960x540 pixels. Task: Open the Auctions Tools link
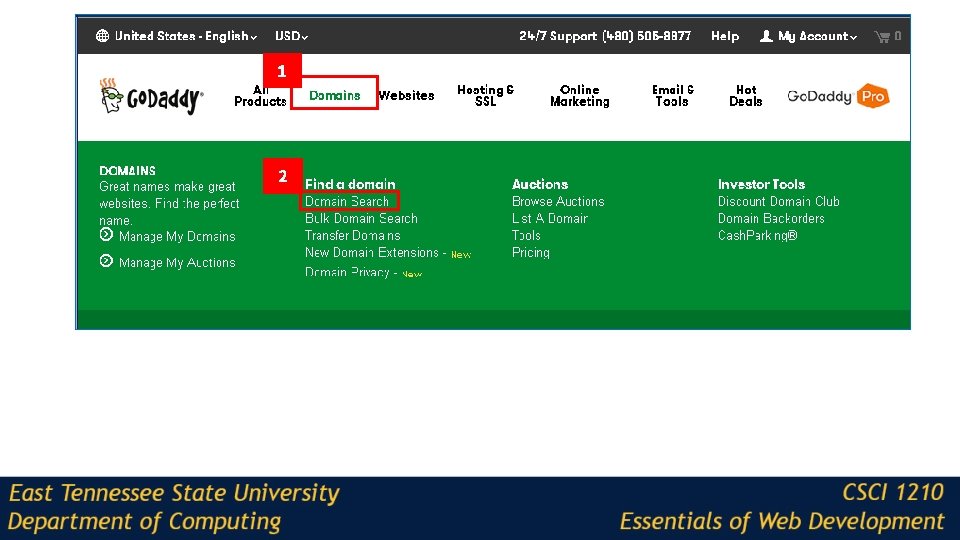526,236
